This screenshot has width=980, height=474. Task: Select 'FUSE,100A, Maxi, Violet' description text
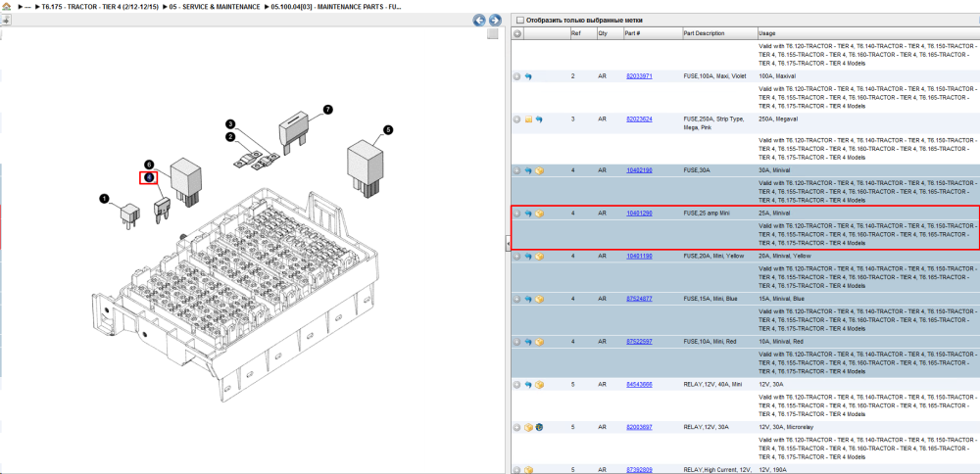[715, 76]
